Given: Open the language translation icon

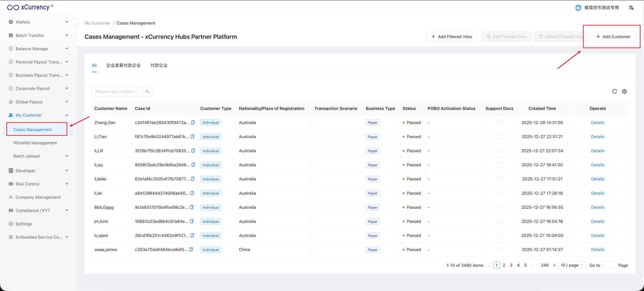Looking at the screenshot, I should click(x=631, y=8).
